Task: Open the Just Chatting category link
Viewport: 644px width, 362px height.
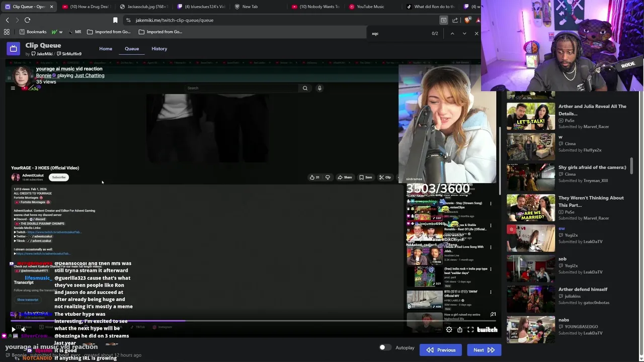Action: click(x=90, y=75)
